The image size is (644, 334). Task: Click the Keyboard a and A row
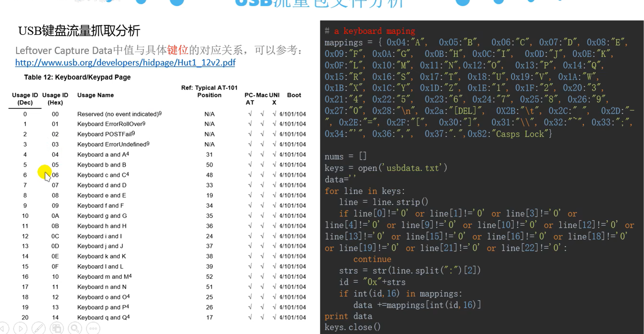[103, 154]
